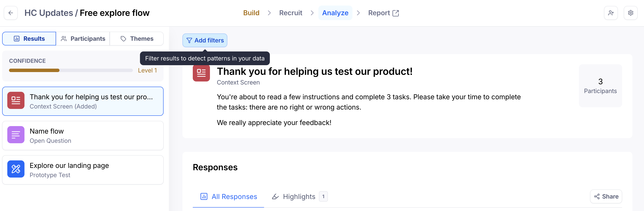Click the Confidence level progress bar

(x=71, y=70)
